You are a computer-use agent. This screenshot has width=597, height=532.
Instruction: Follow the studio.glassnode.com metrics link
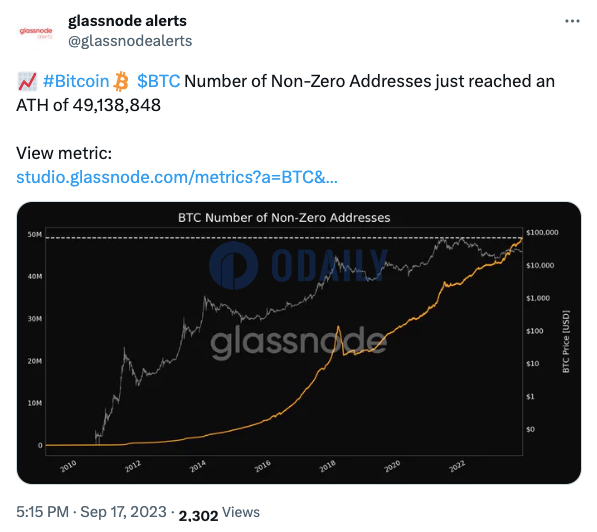click(x=177, y=177)
